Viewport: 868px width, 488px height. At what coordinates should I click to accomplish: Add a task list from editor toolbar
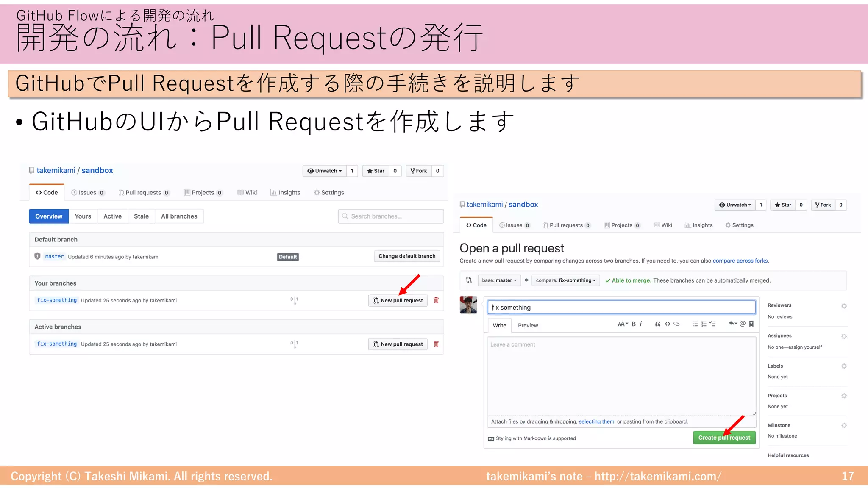pos(713,324)
